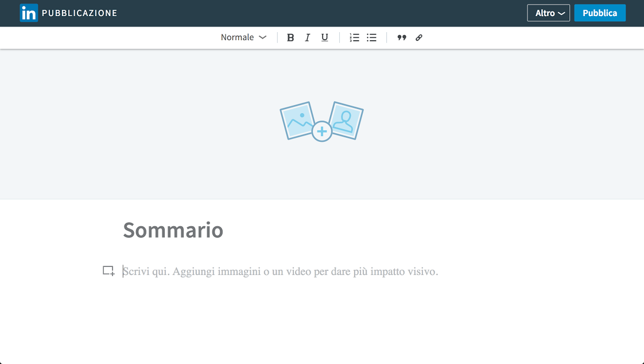Toggle bold on via the B toolbar icon

(290, 37)
